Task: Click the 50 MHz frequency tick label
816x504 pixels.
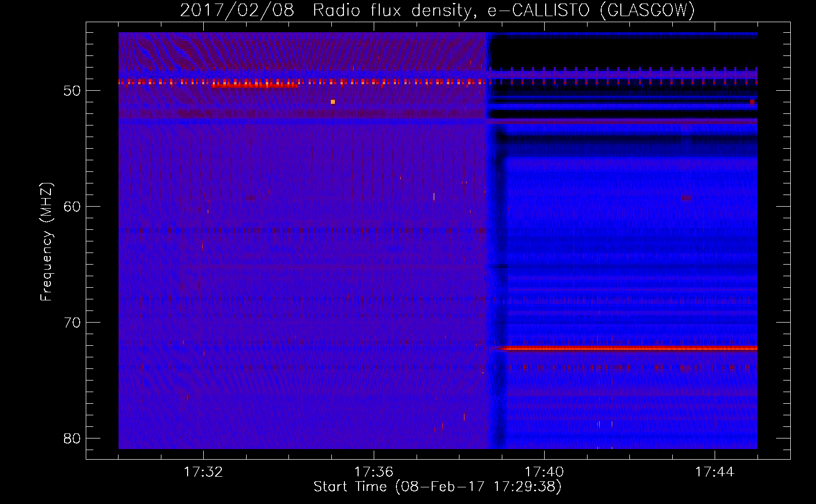Action: coord(73,91)
